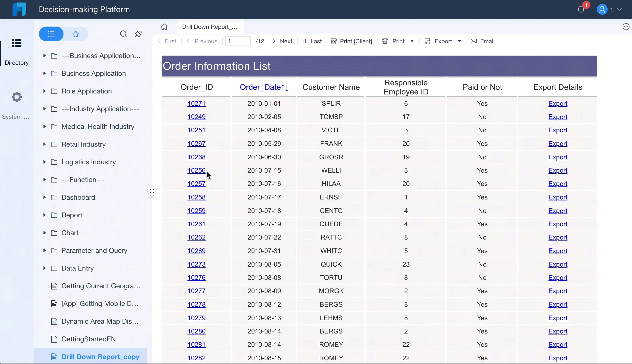Open the Print dropdown arrow
This screenshot has height=364, width=632.
tap(412, 41)
